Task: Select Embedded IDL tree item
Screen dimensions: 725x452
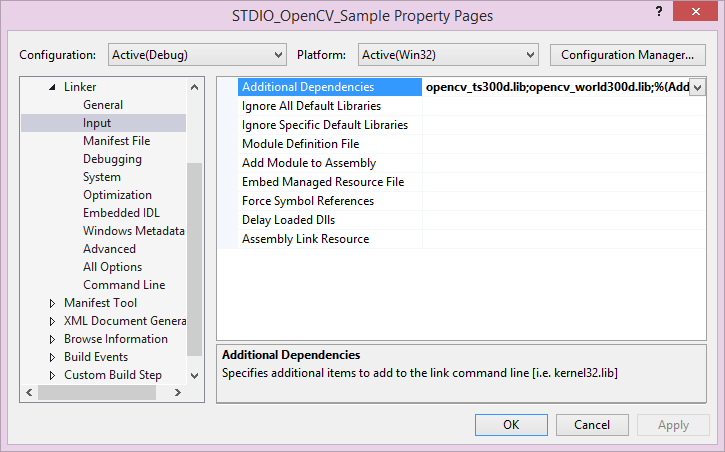Action: [121, 213]
